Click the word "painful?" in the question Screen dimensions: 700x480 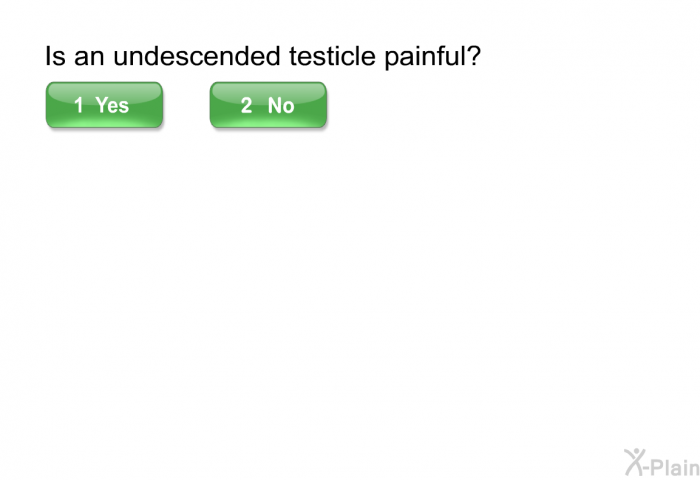(x=433, y=57)
